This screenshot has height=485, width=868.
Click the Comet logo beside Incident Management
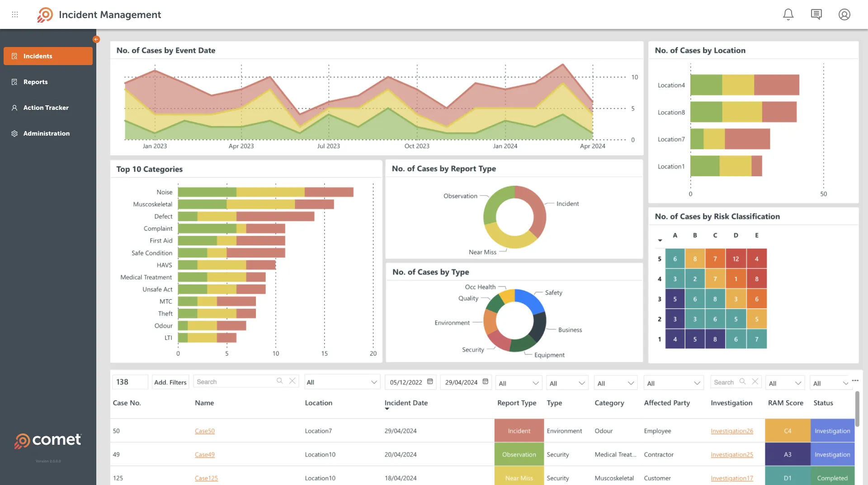(45, 14)
